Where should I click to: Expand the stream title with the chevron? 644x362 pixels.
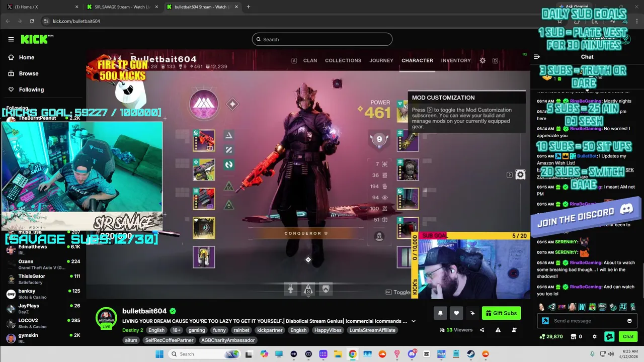coord(414,321)
